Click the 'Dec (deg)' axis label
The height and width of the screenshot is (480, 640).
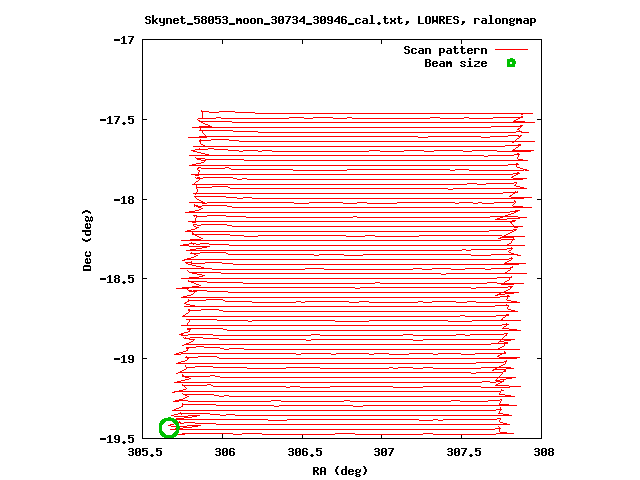pos(87,240)
